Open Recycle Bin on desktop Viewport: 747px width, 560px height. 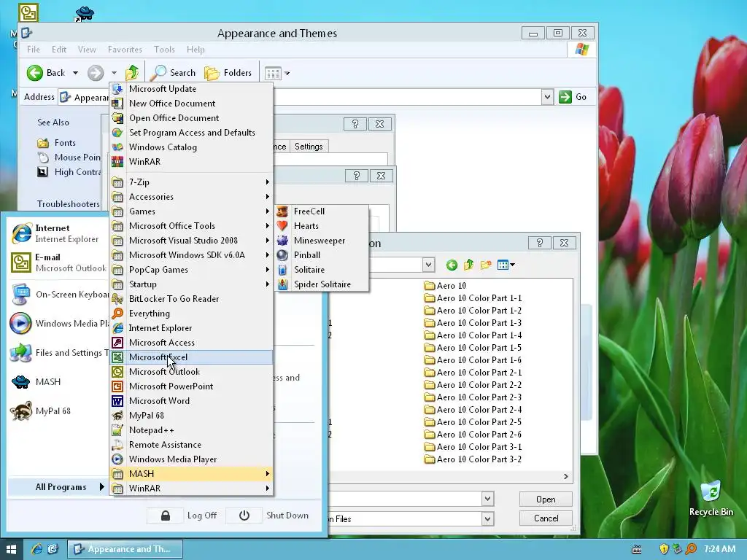coord(711,498)
